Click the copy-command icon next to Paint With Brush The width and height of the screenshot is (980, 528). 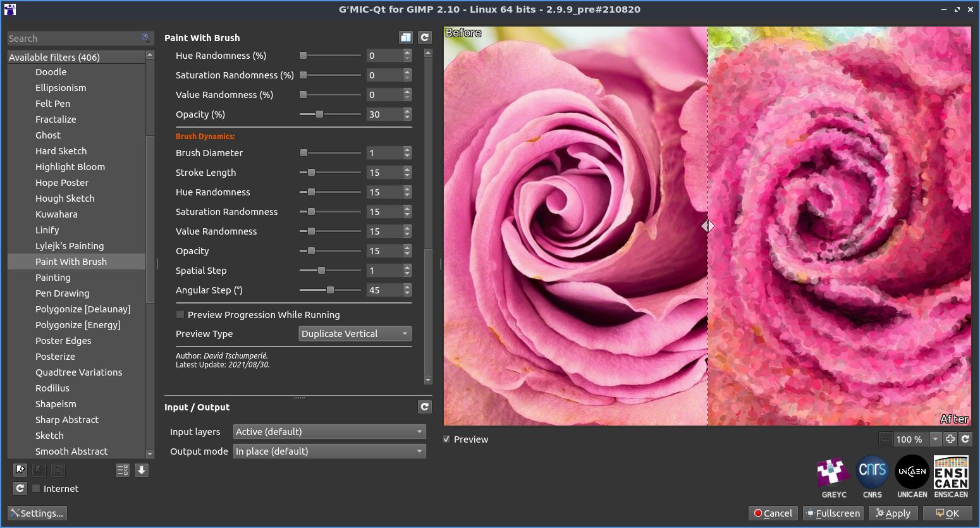coord(406,38)
